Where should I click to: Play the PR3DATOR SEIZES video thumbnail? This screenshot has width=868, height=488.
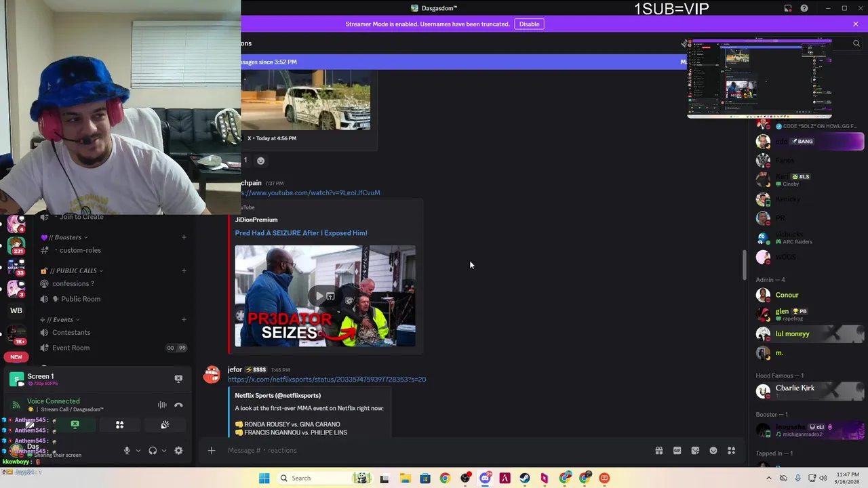pyautogui.click(x=325, y=296)
